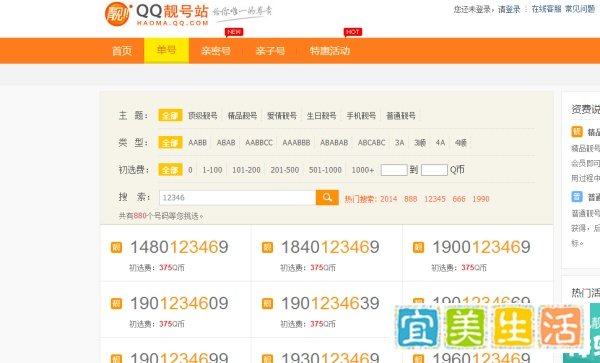Click the hot search term 1990
The image size is (600, 363).
click(x=481, y=199)
